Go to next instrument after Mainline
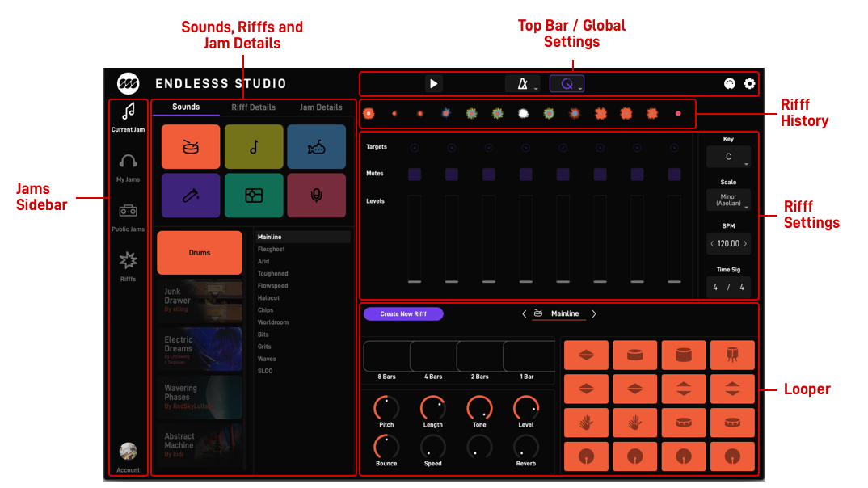 coord(594,313)
